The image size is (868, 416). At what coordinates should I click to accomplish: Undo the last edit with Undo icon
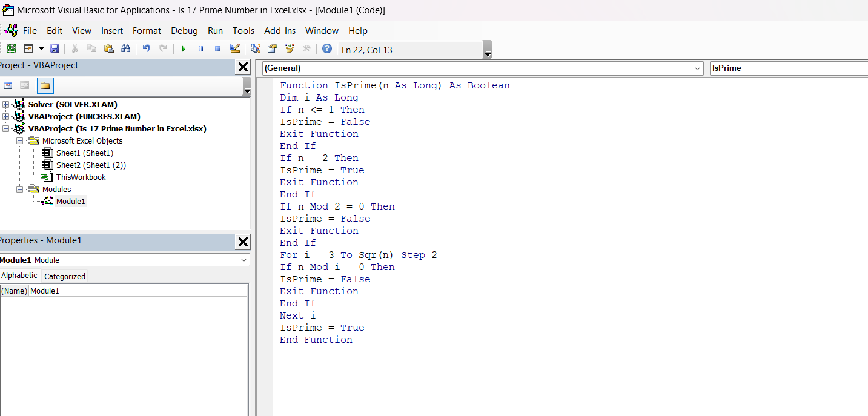click(147, 49)
